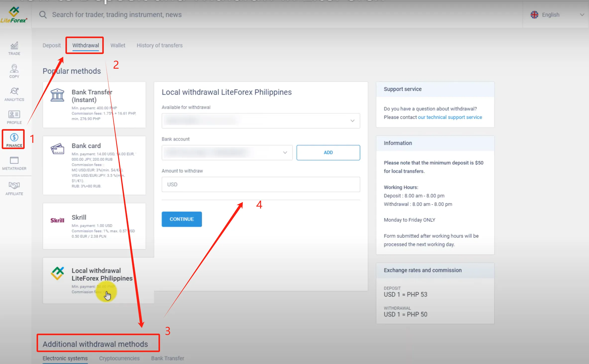This screenshot has height=364, width=589.
Task: Select the Electronic systems tab
Action: click(65, 358)
